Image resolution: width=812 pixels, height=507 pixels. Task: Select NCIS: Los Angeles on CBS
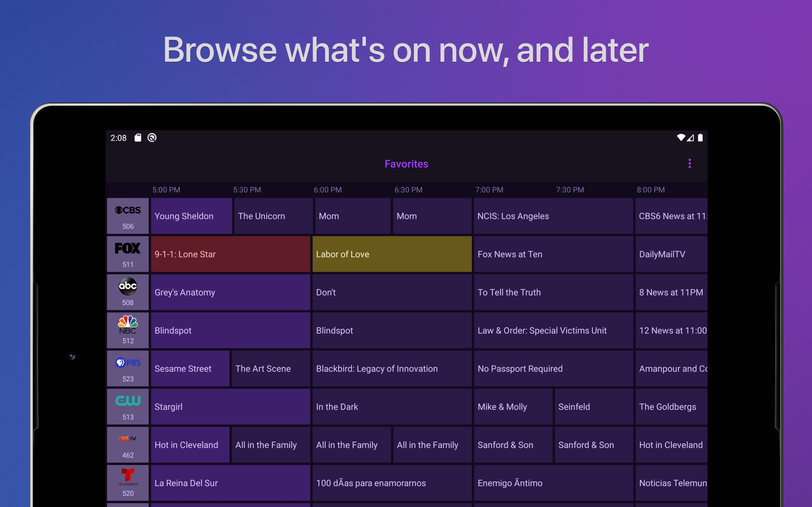pos(553,216)
